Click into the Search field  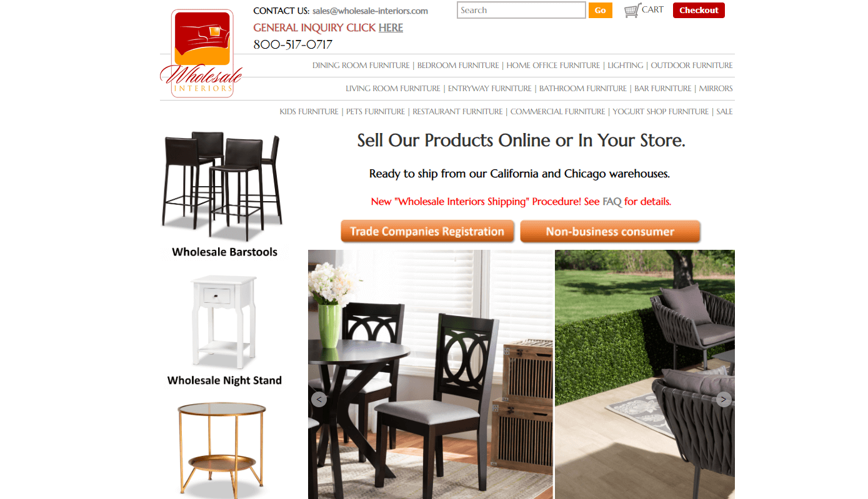pyautogui.click(x=521, y=10)
